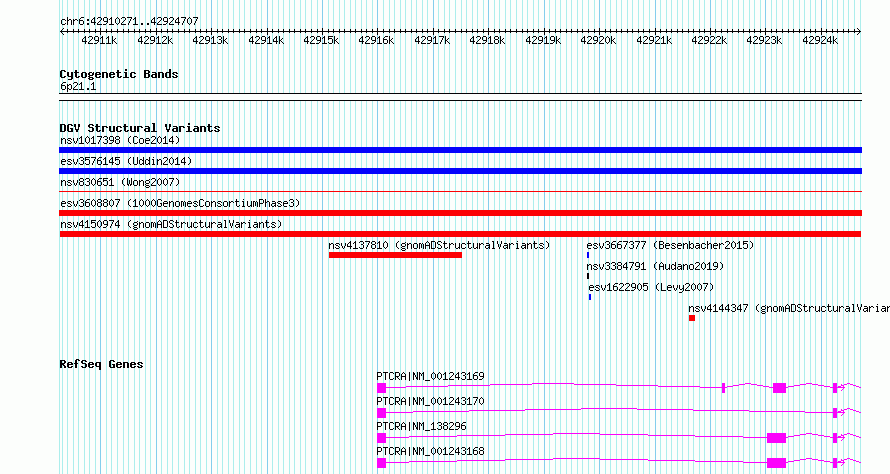Select the 6p21.1 band label
This screenshot has height=474, width=890.
[78, 87]
